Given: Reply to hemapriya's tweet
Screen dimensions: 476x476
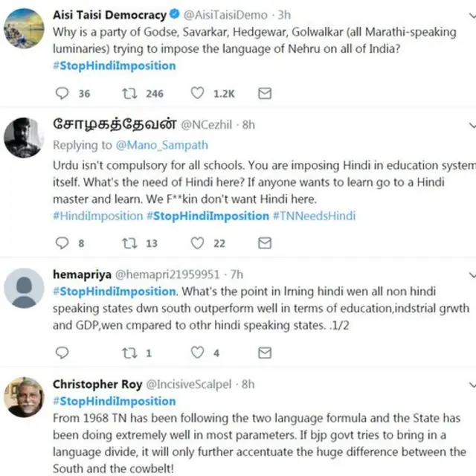Looking at the screenshot, I should click(62, 353).
